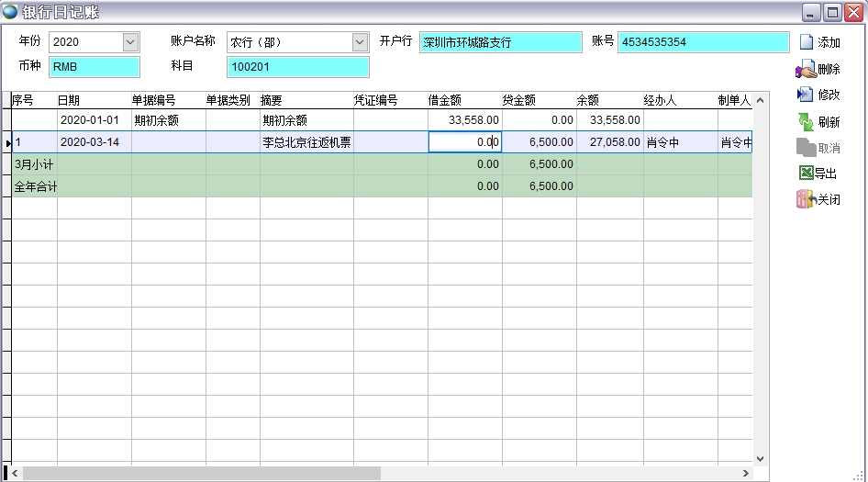Click the 取消 (Cancel) icon button

[806, 148]
